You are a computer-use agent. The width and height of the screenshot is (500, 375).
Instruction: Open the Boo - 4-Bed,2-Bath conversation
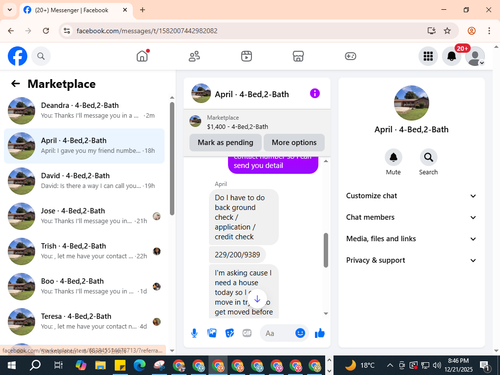pyautogui.click(x=84, y=286)
